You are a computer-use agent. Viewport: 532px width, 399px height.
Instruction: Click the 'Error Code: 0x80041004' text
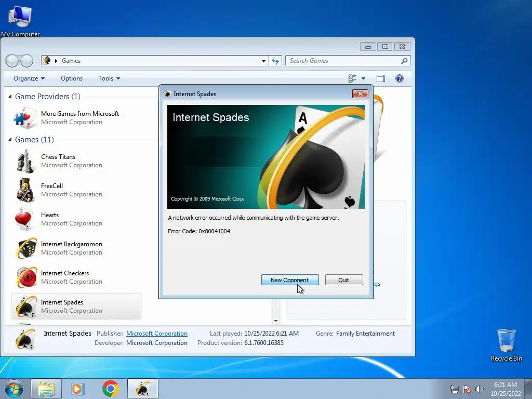[x=199, y=231]
